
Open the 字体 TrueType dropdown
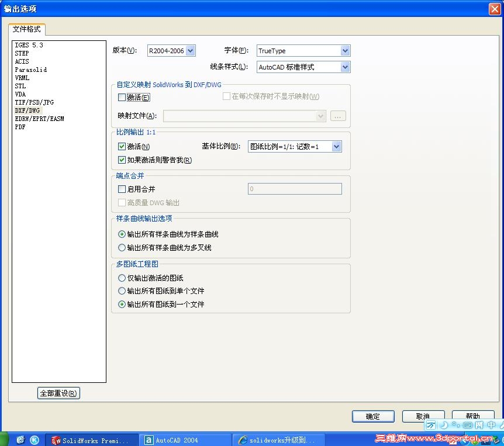click(x=345, y=50)
